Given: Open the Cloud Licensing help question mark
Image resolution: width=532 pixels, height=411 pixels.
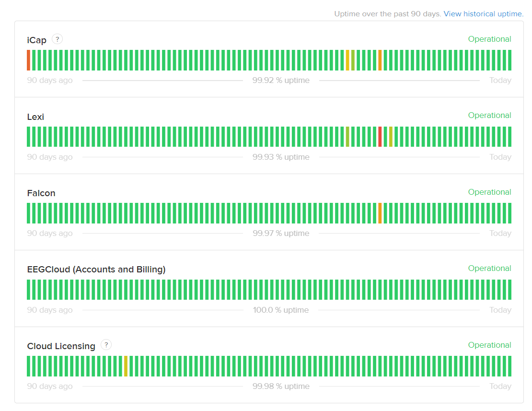Looking at the screenshot, I should [x=106, y=345].
